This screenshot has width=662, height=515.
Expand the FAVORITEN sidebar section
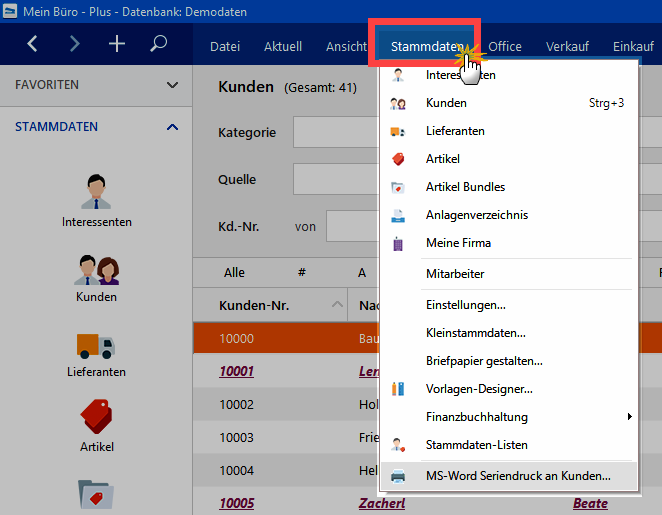pos(172,85)
